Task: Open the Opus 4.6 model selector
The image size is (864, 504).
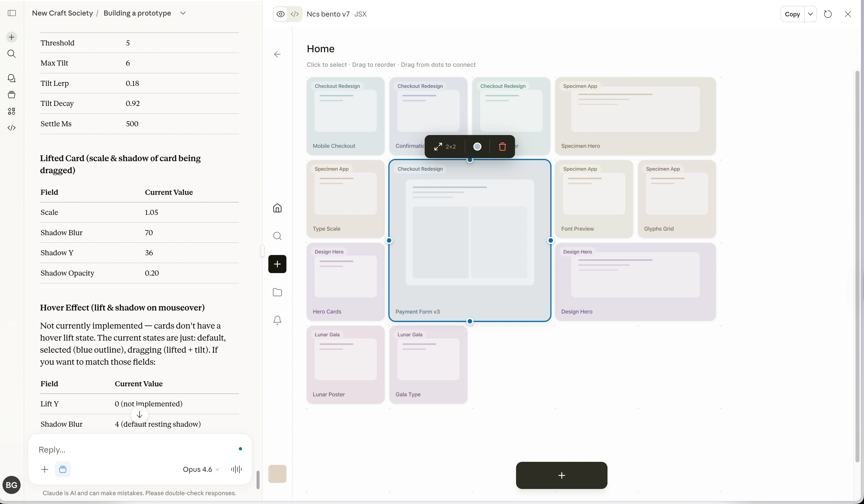Action: pos(201,469)
